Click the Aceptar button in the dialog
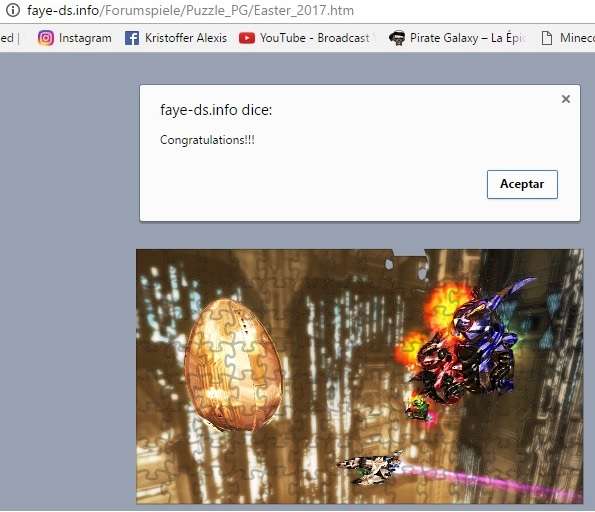Screen dimensions: 595x512 point(522,184)
